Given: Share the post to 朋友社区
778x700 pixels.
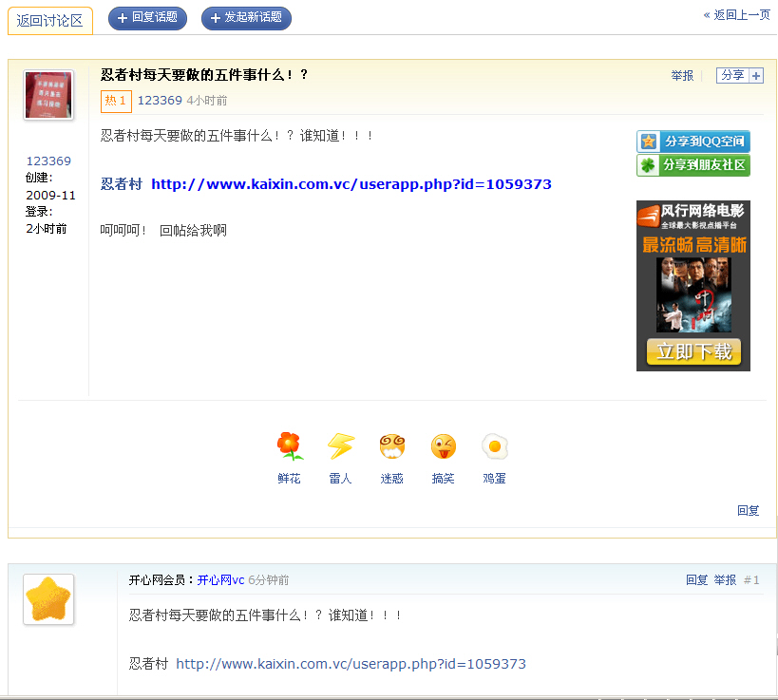Looking at the screenshot, I should [x=693, y=165].
